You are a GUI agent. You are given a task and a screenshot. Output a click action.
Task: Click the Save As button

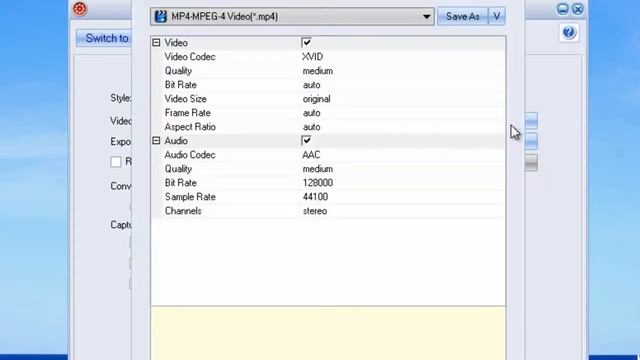coord(462,17)
